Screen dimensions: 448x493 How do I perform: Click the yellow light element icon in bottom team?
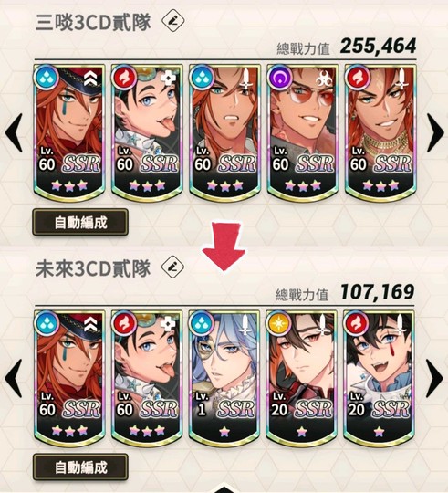click(277, 323)
